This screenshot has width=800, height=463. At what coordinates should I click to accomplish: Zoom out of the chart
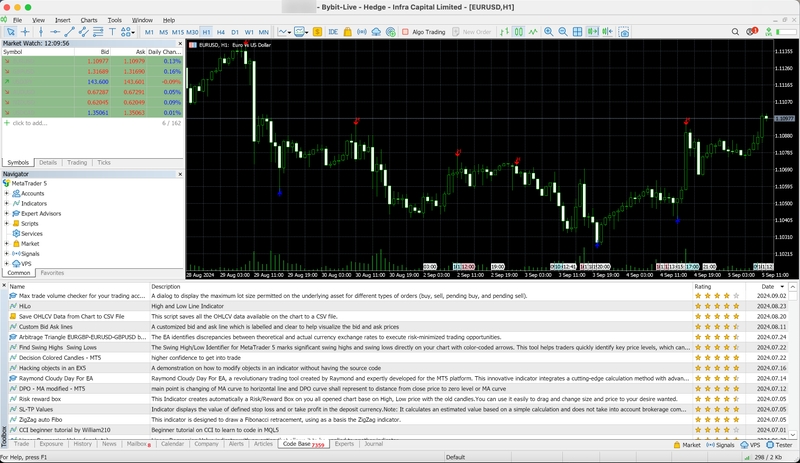563,32
